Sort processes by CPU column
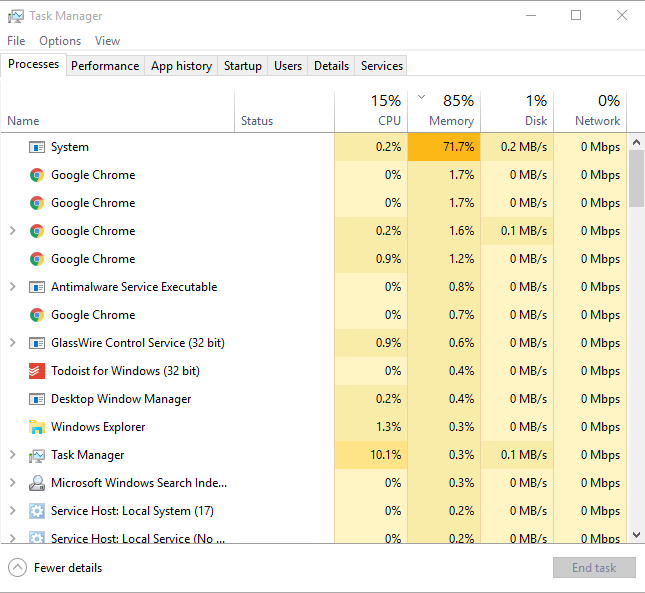645x593 pixels. [x=371, y=111]
